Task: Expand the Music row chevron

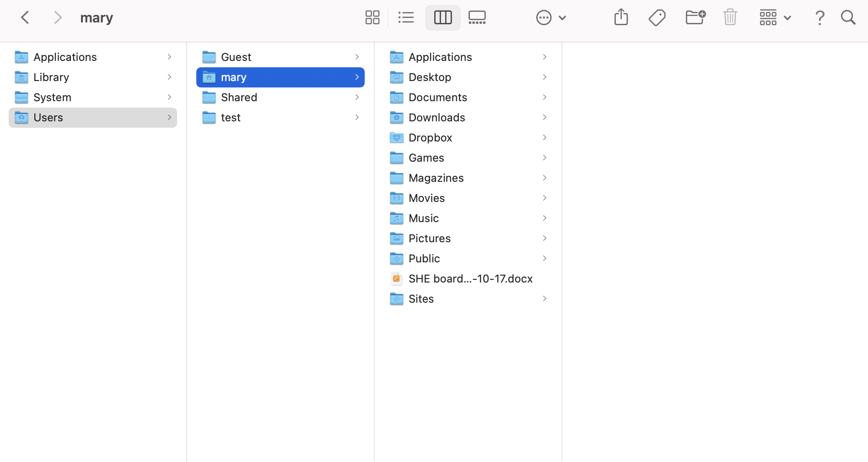Action: coord(545,218)
